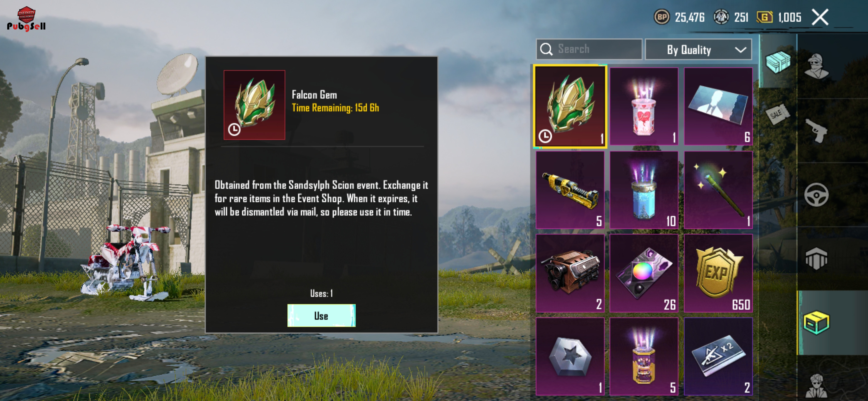Open the steering wheel vehicles category
The height and width of the screenshot is (401, 868).
(817, 195)
